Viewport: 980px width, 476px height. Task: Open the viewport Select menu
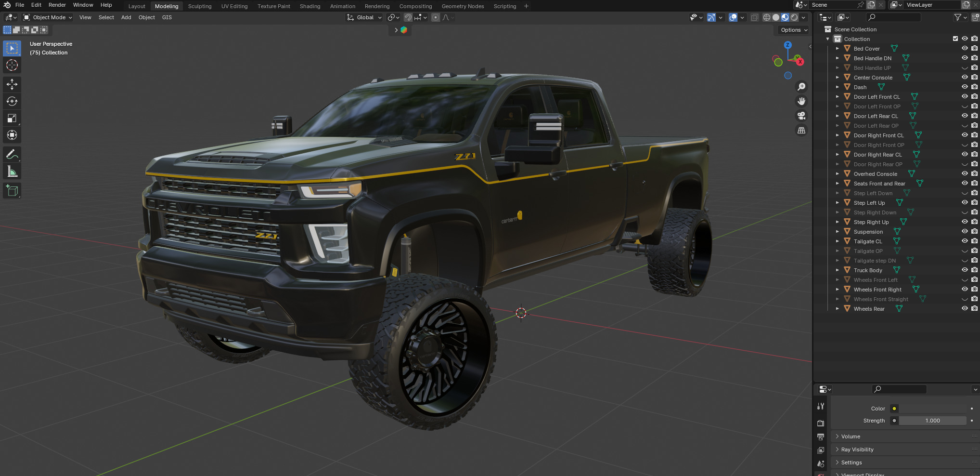[x=106, y=17]
